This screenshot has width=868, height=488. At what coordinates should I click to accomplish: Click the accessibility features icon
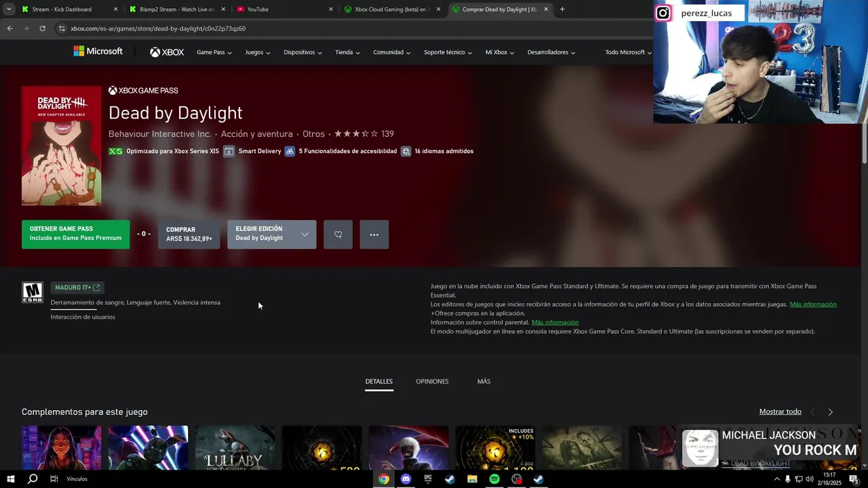(x=290, y=151)
